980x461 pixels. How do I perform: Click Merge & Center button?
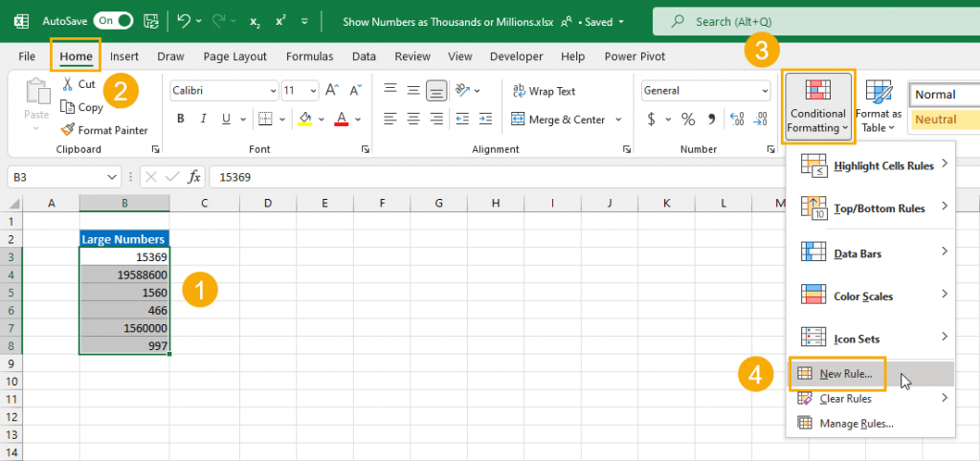point(567,120)
